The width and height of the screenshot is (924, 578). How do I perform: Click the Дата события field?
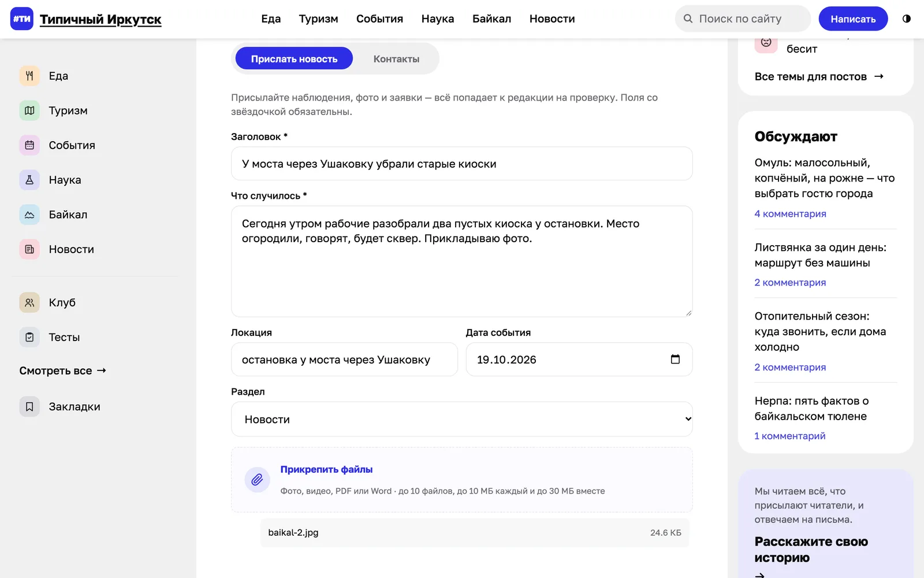[x=579, y=360]
